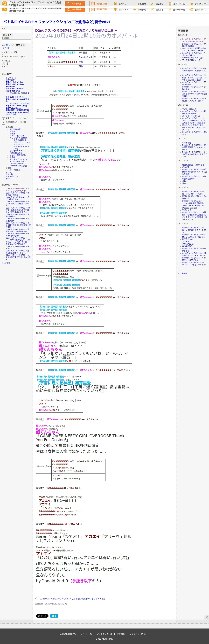Open Discordサーバー(Donald-2nd様管理) link
Screen dimensions: 209x644
18,165
